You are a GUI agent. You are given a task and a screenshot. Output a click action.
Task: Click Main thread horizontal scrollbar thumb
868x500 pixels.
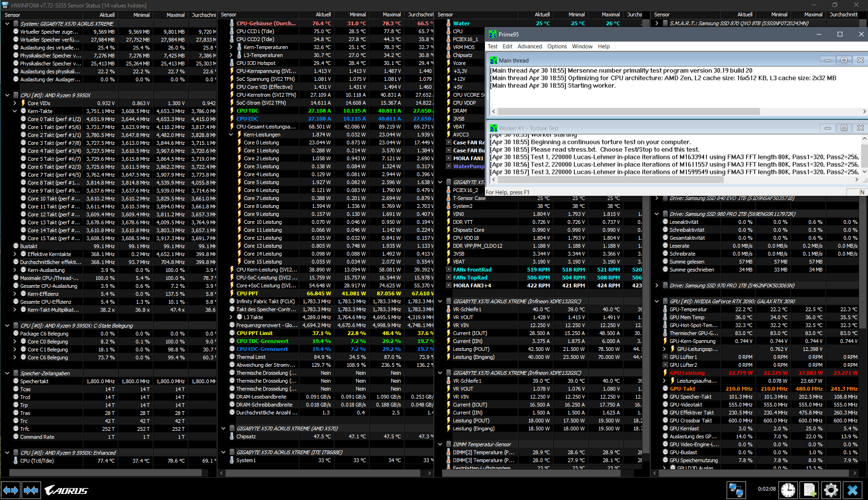[628, 111]
